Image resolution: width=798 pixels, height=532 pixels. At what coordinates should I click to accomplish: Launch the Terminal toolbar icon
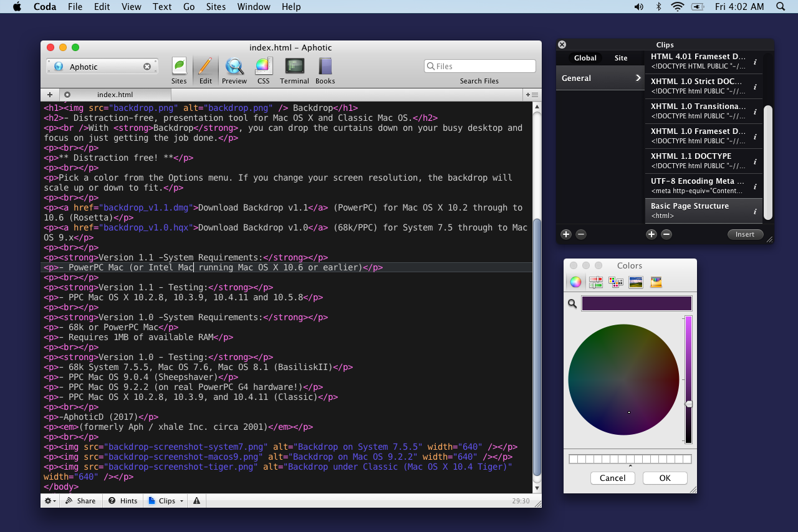pos(294,67)
